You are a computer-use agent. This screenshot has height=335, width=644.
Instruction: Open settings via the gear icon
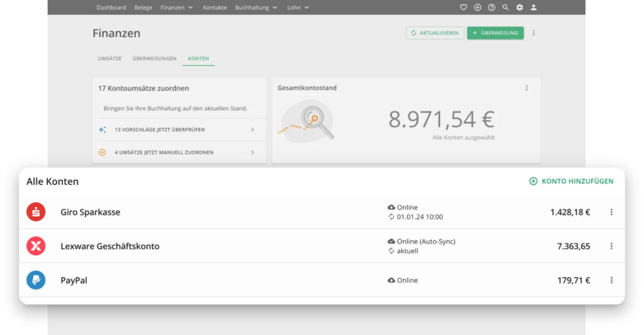(519, 7)
